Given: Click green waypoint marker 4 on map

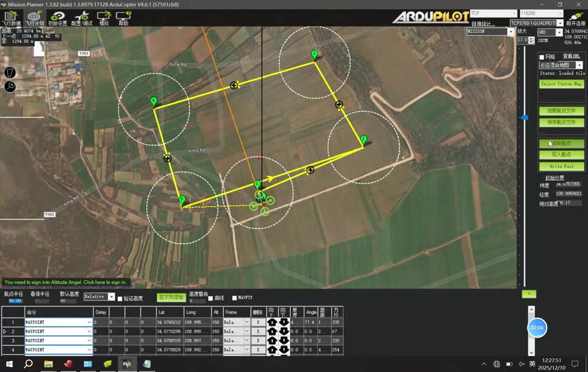Looking at the screenshot, I should pos(153,102).
